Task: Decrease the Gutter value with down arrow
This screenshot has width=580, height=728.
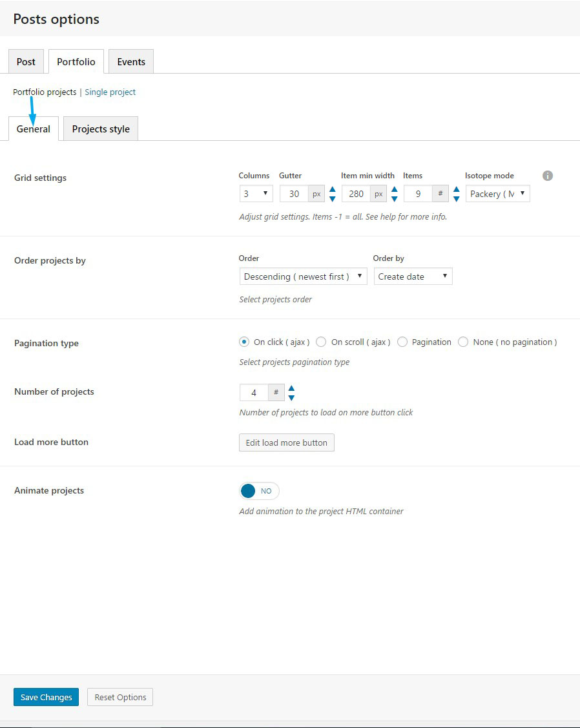Action: 333,199
